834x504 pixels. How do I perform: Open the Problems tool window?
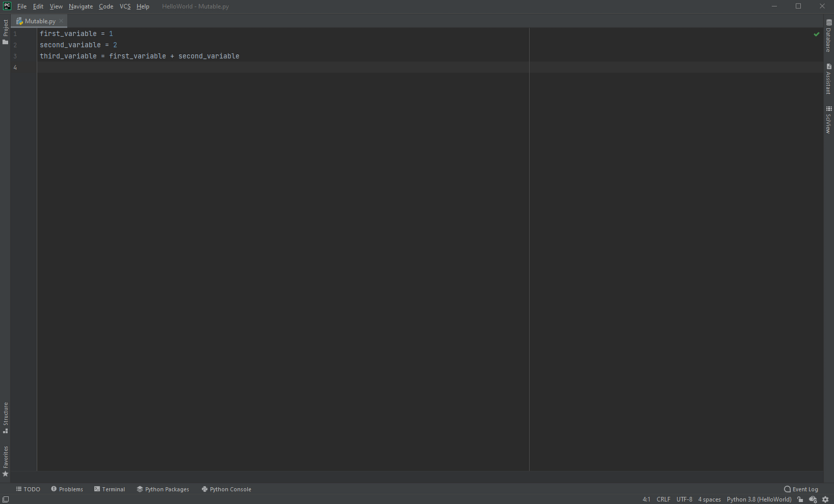(67, 489)
